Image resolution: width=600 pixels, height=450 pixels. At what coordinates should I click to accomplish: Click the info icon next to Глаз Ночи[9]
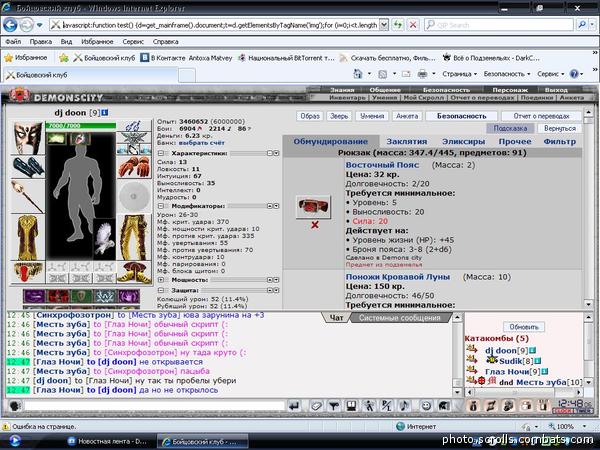[545, 372]
